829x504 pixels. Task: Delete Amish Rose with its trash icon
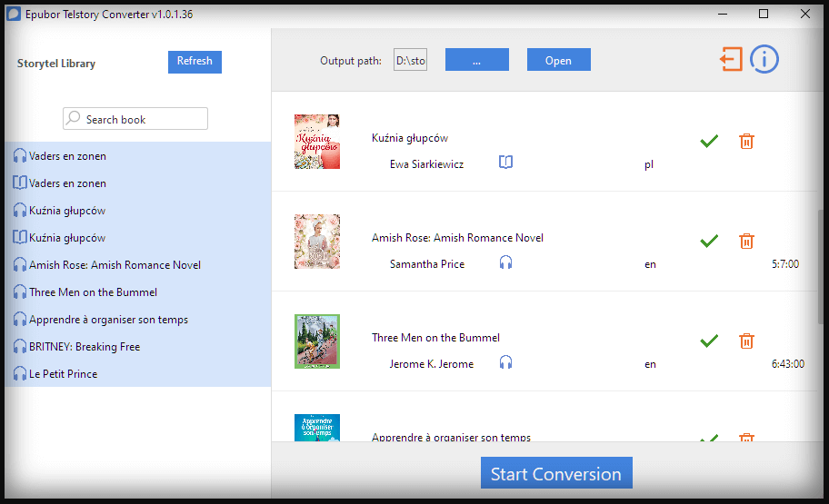(746, 241)
